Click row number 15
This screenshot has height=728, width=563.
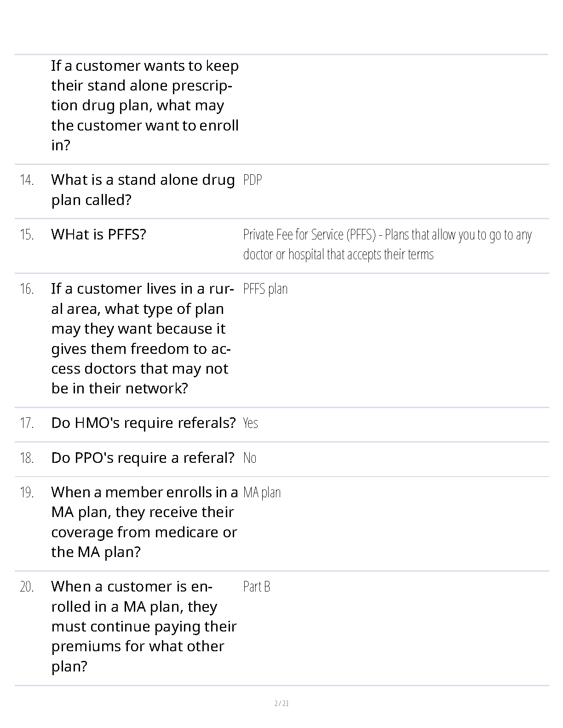[27, 235]
